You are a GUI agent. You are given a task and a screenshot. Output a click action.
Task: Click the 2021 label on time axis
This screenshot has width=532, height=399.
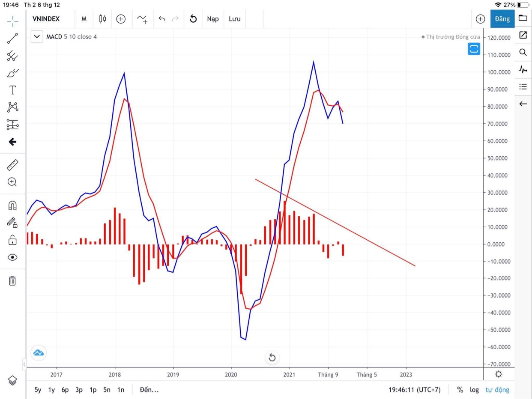290,374
